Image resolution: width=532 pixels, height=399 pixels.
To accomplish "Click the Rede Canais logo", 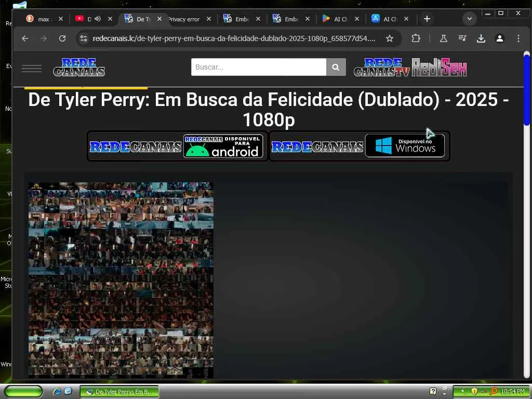I will point(79,67).
